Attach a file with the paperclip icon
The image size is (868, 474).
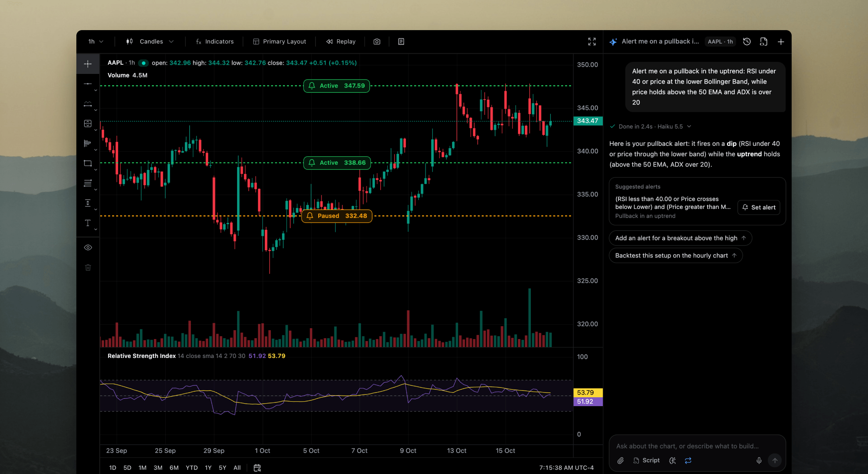(620, 460)
